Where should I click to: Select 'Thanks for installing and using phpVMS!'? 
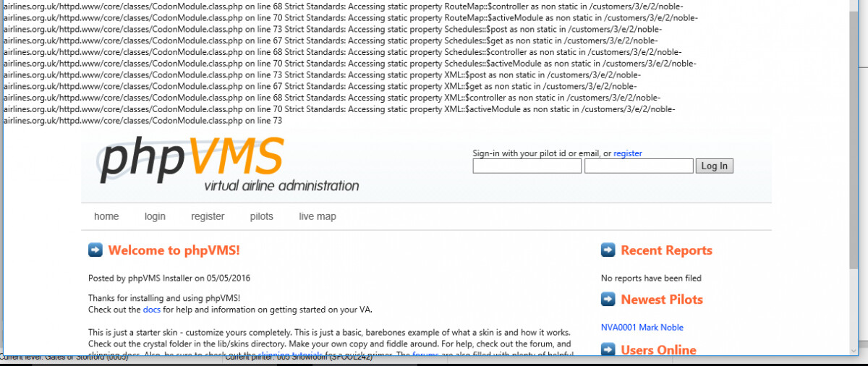[x=163, y=298]
